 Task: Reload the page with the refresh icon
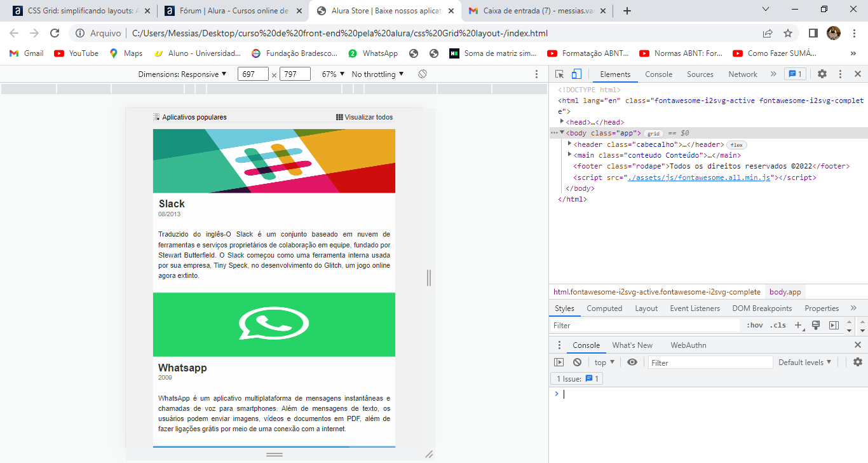[x=55, y=33]
